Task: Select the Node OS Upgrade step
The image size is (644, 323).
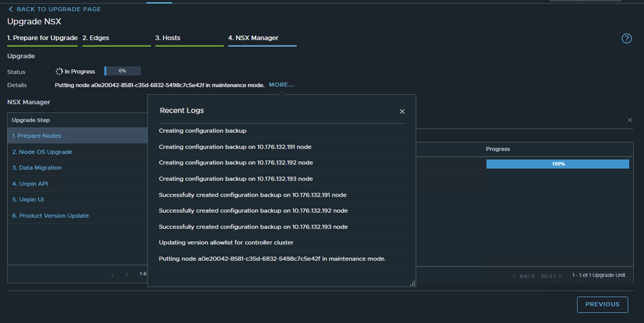Action: (x=42, y=152)
